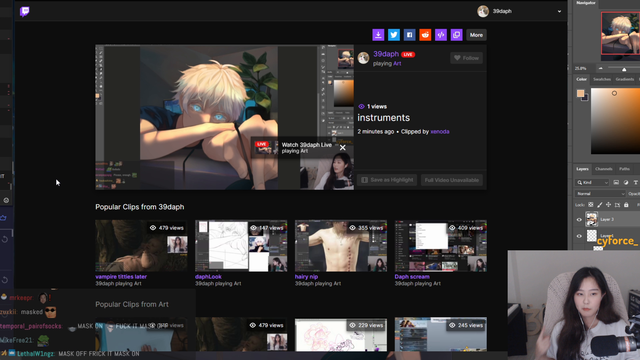Image resolution: width=640 pixels, height=360 pixels.
Task: Open the 'hairy nip' clip thumbnail
Action: pos(341,246)
